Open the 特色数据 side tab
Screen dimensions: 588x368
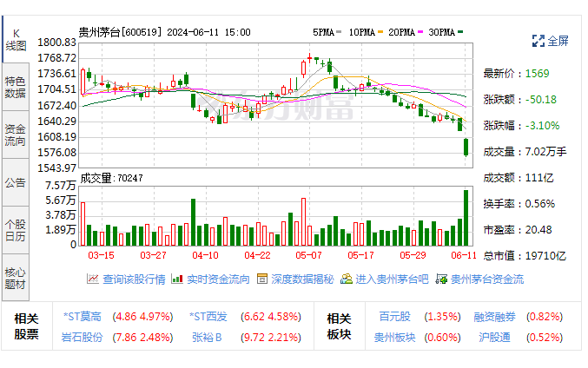pos(16,87)
